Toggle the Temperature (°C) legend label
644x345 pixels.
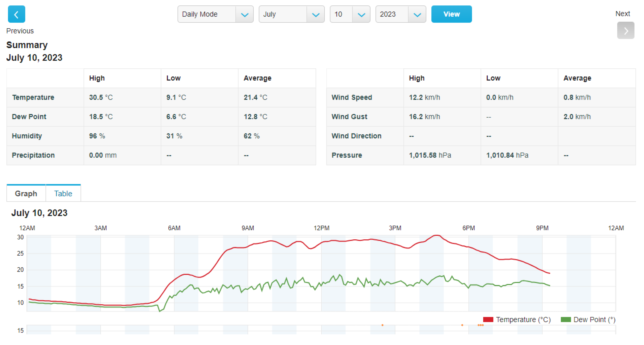tap(523, 319)
